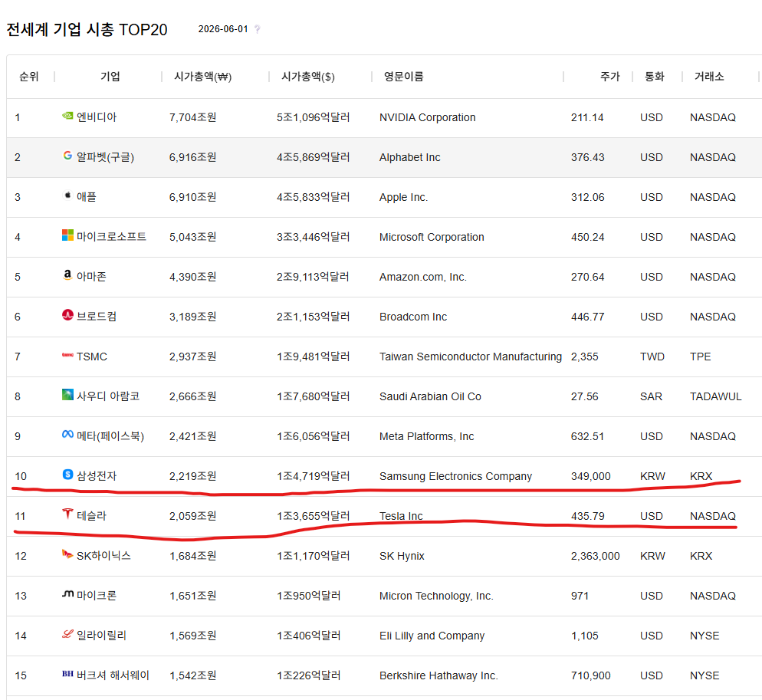Open the 일라이릴리 company link
Screen dimensions: 762x700
[101, 635]
